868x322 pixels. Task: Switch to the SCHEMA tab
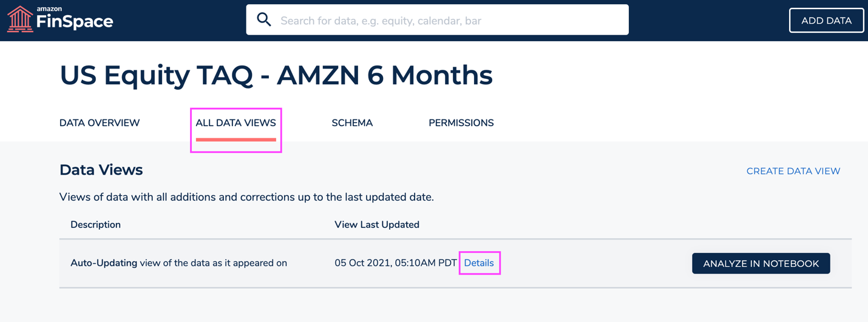click(x=352, y=123)
